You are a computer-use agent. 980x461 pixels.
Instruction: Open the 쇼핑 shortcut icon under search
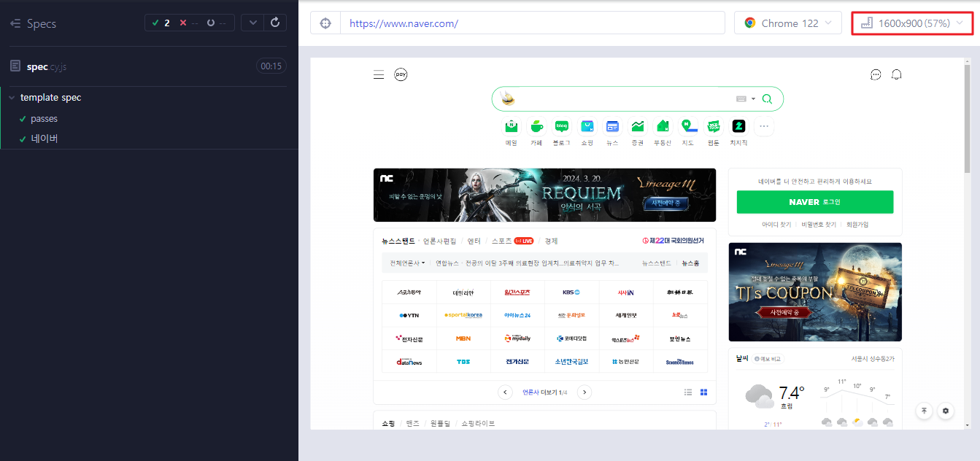587,126
